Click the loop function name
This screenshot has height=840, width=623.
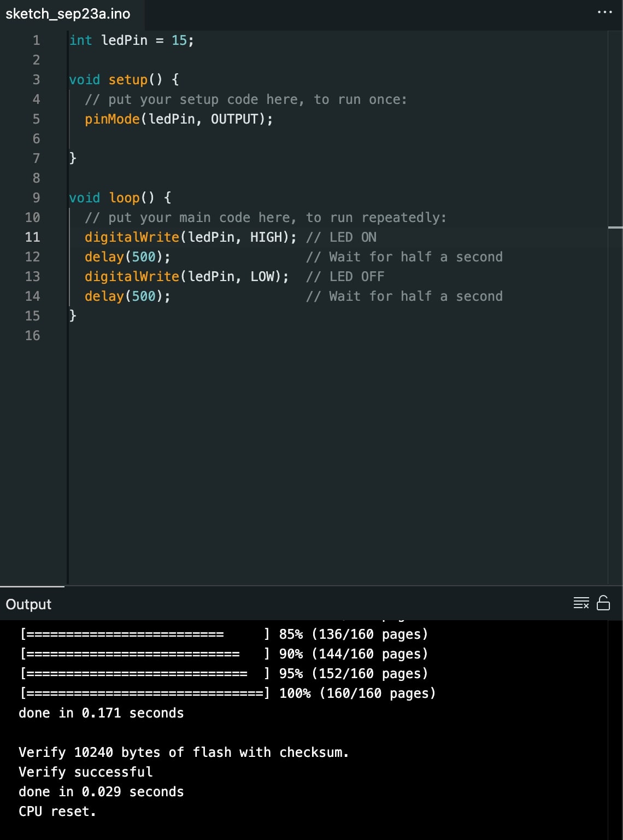[124, 198]
